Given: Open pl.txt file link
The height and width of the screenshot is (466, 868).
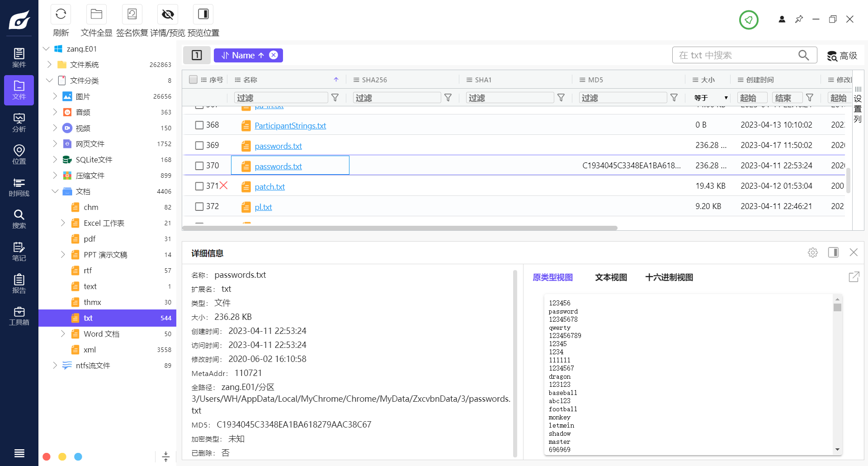Looking at the screenshot, I should click(x=263, y=207).
